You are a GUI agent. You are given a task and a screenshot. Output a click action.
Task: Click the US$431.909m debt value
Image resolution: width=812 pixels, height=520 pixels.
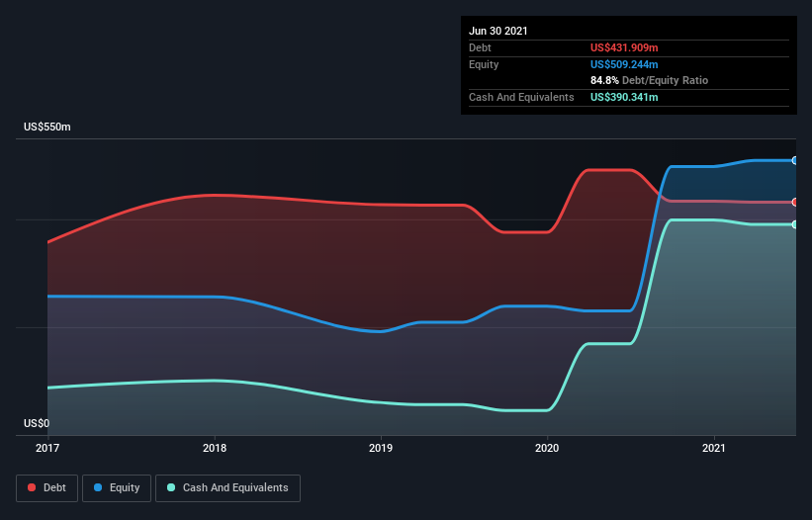624,47
